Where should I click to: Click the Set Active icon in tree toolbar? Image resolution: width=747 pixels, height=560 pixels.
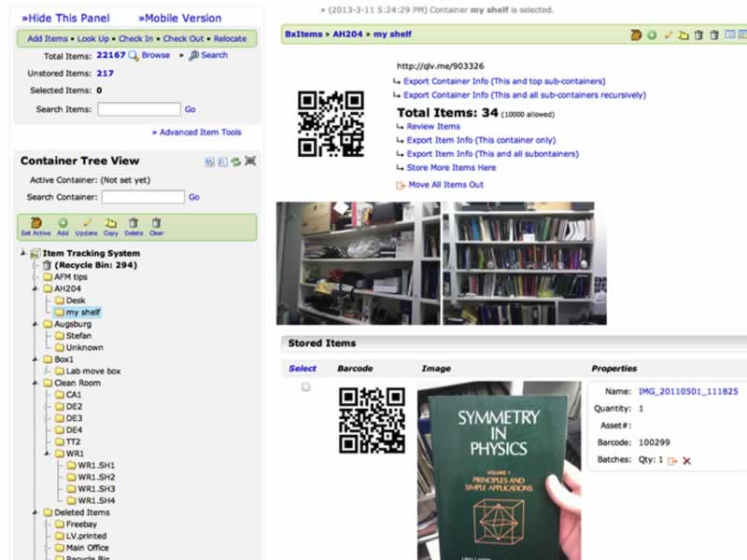click(35, 224)
